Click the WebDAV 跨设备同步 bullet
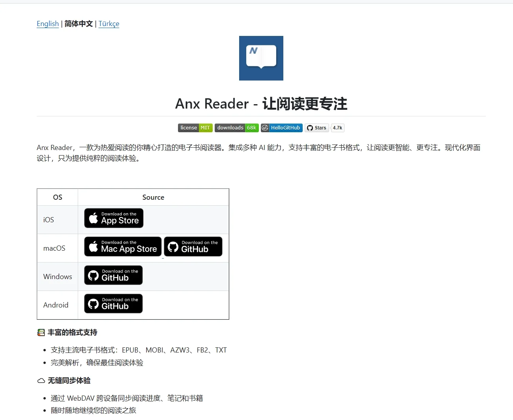 [x=127, y=398]
